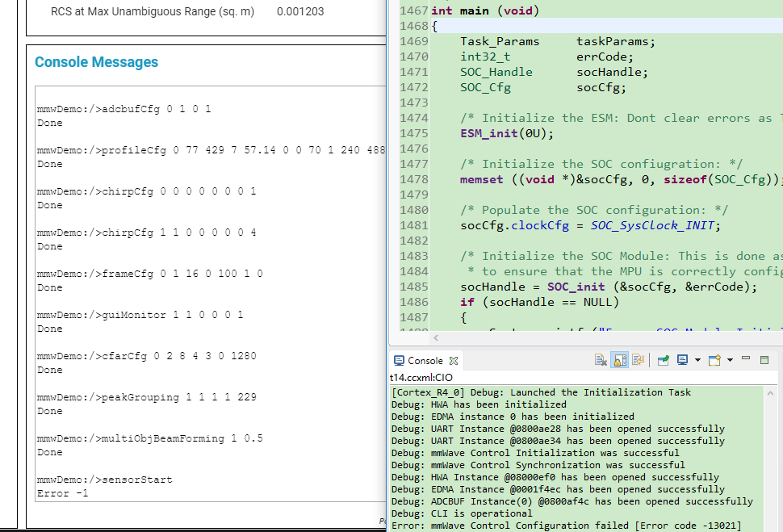Screen dimensions: 783x532
Task: Minimize the Console view panel
Action: tap(746, 358)
